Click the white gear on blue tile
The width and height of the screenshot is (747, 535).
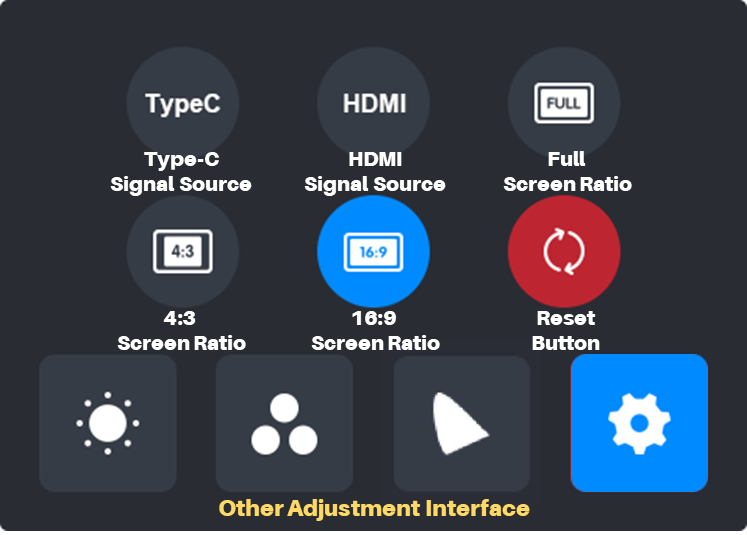point(639,423)
